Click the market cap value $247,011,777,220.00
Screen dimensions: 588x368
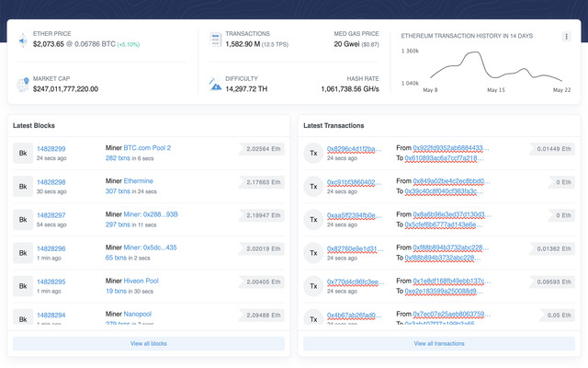65,89
